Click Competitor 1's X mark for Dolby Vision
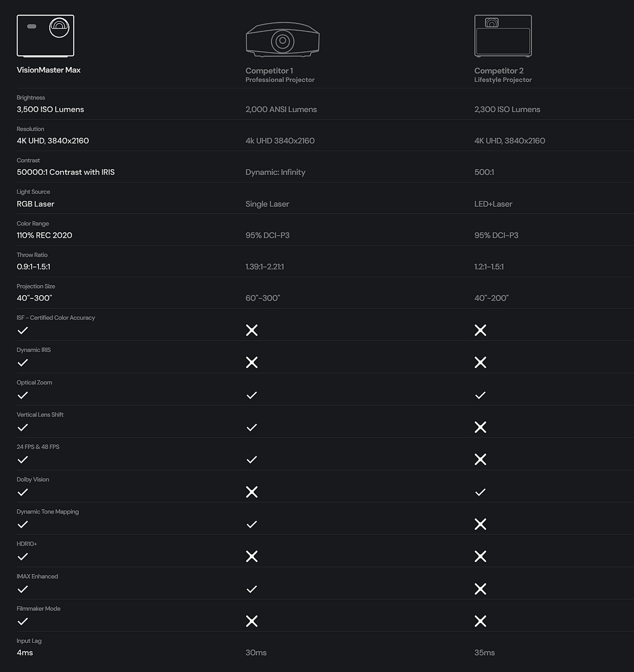This screenshot has width=634, height=672. click(x=252, y=492)
